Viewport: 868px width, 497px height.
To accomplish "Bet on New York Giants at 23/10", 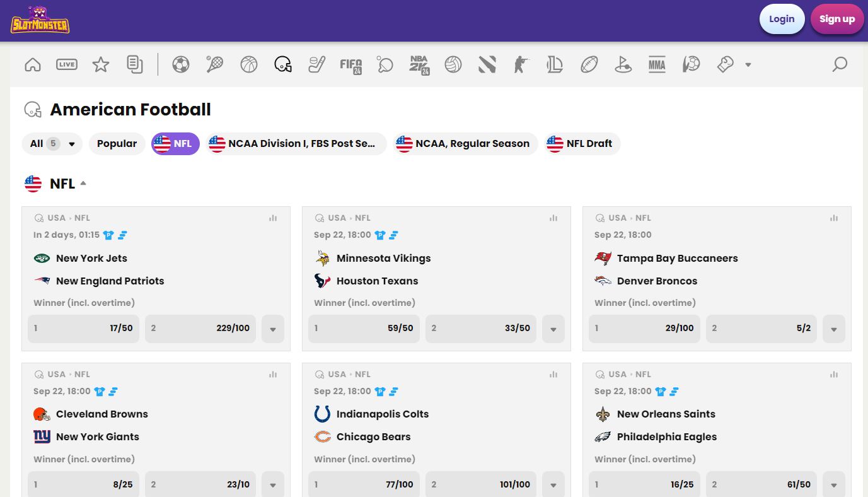I will 200,484.
